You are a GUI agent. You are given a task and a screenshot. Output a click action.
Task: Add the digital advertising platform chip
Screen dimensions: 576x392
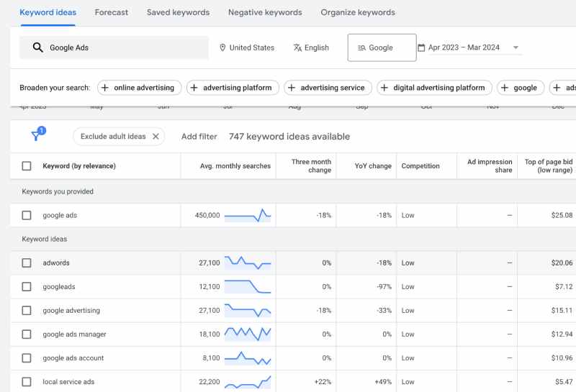[x=434, y=88]
